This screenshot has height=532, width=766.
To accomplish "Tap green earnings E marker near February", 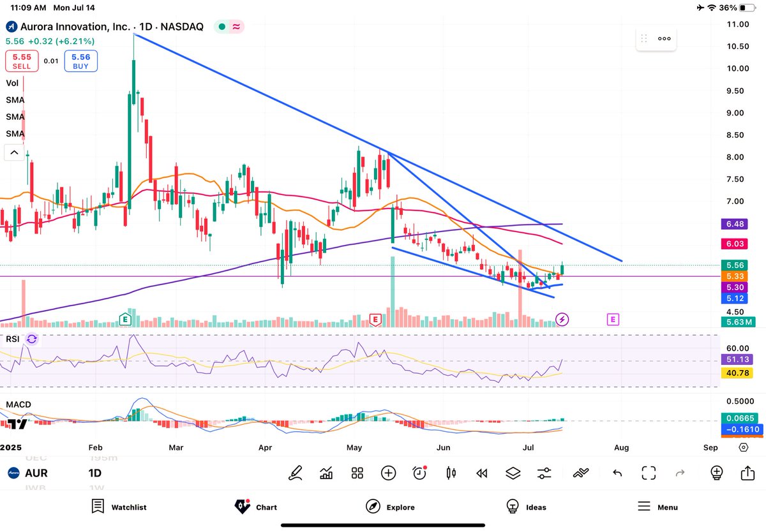I will (x=126, y=318).
